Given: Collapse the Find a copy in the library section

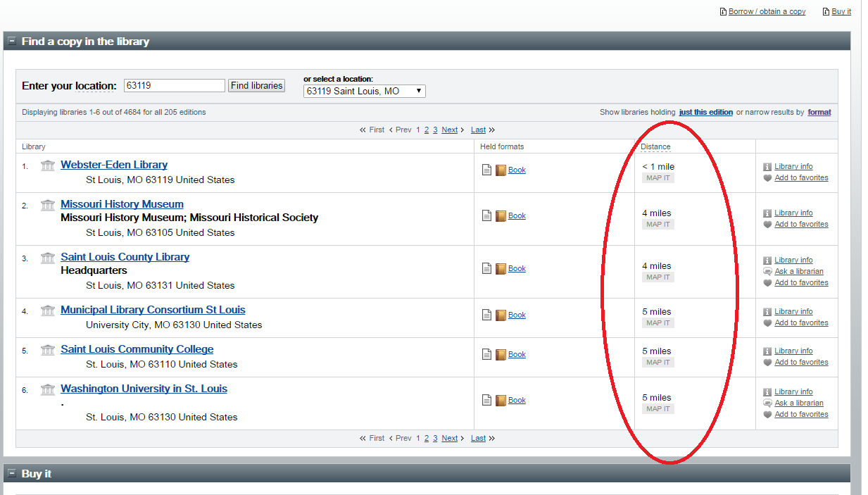Looking at the screenshot, I should [x=12, y=41].
